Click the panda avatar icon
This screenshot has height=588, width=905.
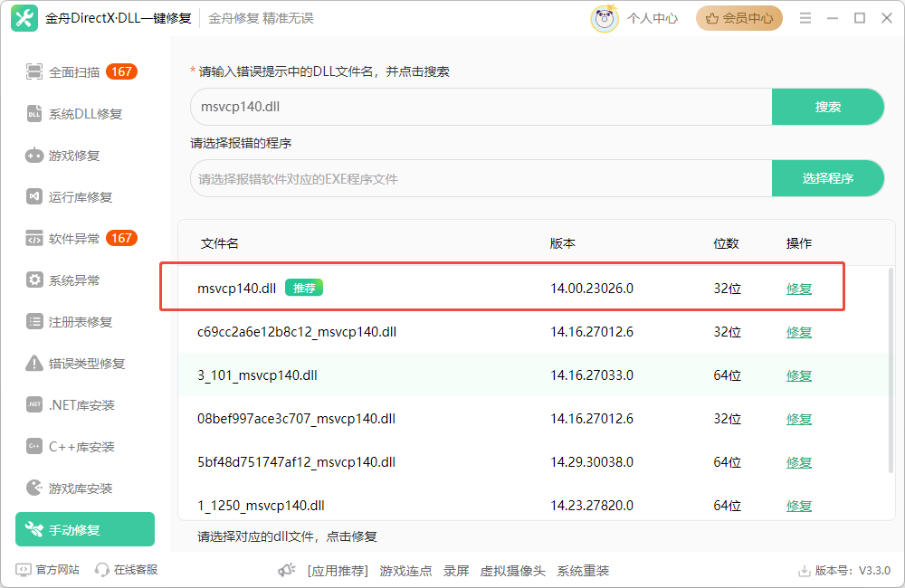pyautogui.click(x=604, y=18)
